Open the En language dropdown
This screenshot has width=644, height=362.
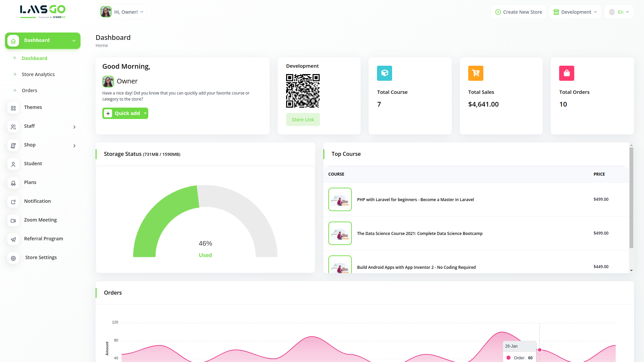[619, 12]
